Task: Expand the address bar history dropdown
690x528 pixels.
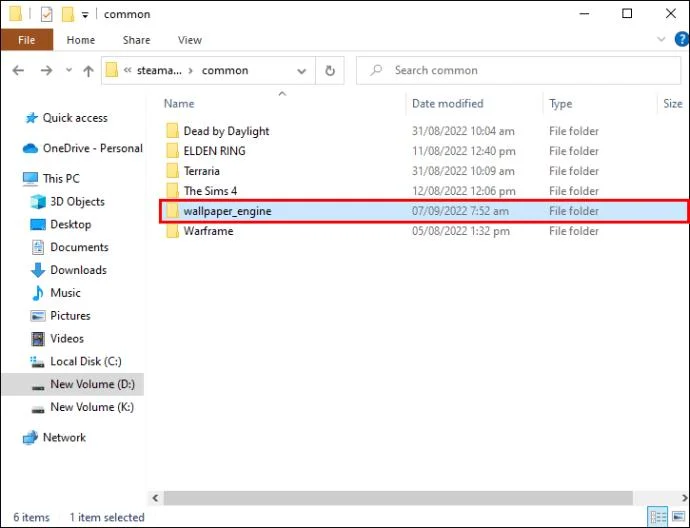Action: [301, 70]
